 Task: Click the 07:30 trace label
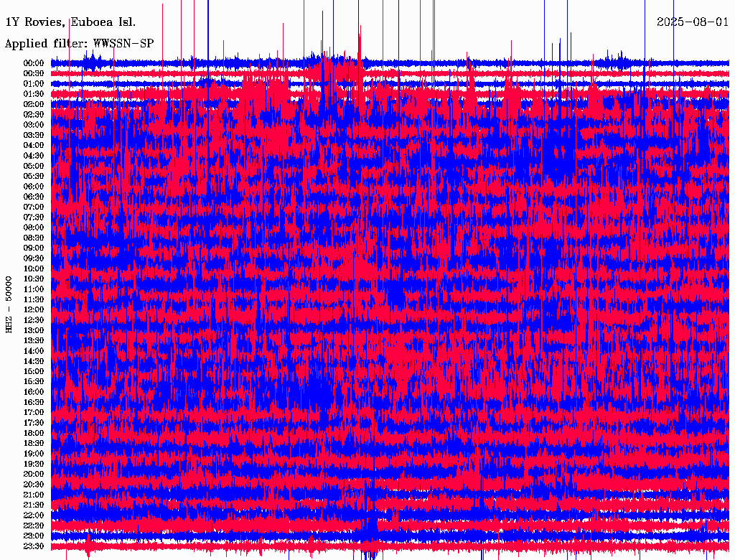pyautogui.click(x=34, y=218)
